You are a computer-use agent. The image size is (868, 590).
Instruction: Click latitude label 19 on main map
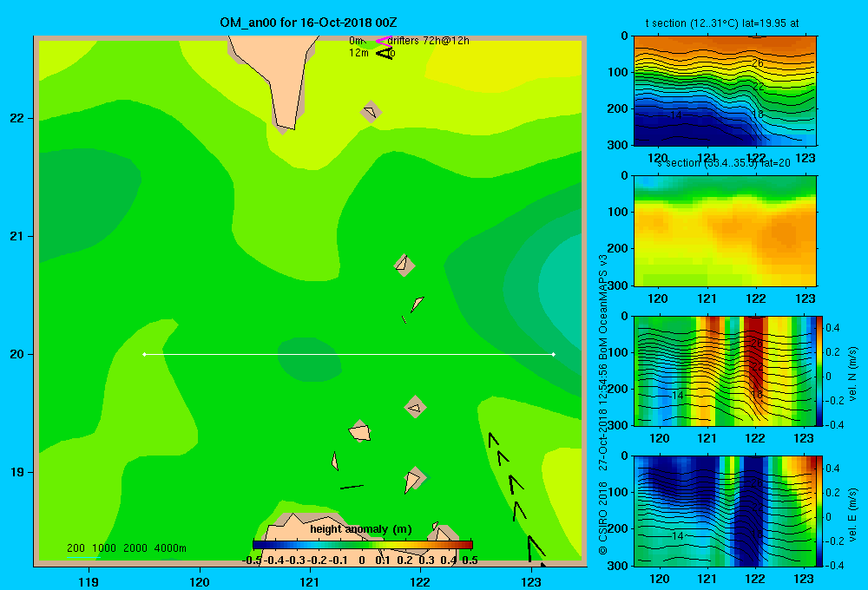17,472
